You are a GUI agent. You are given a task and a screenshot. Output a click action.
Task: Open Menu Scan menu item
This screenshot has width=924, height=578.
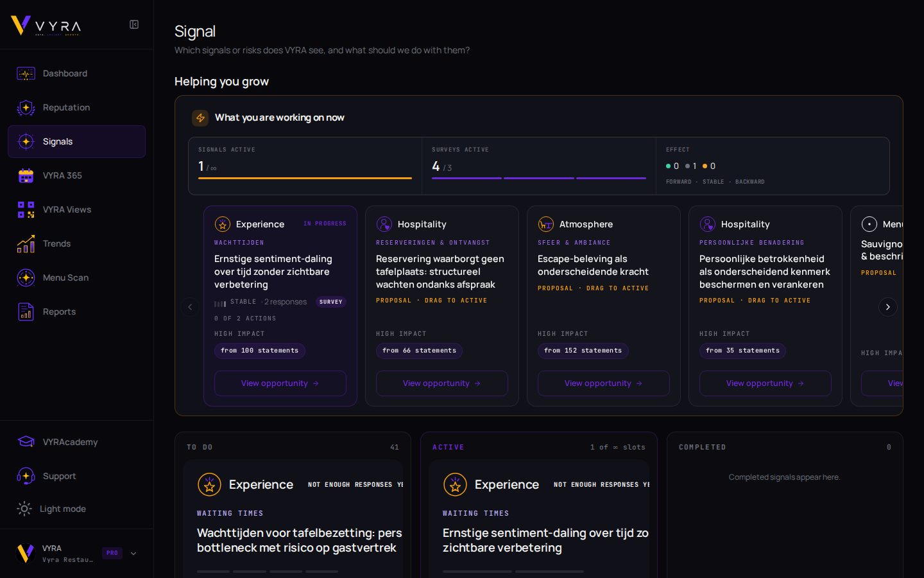[x=76, y=277]
